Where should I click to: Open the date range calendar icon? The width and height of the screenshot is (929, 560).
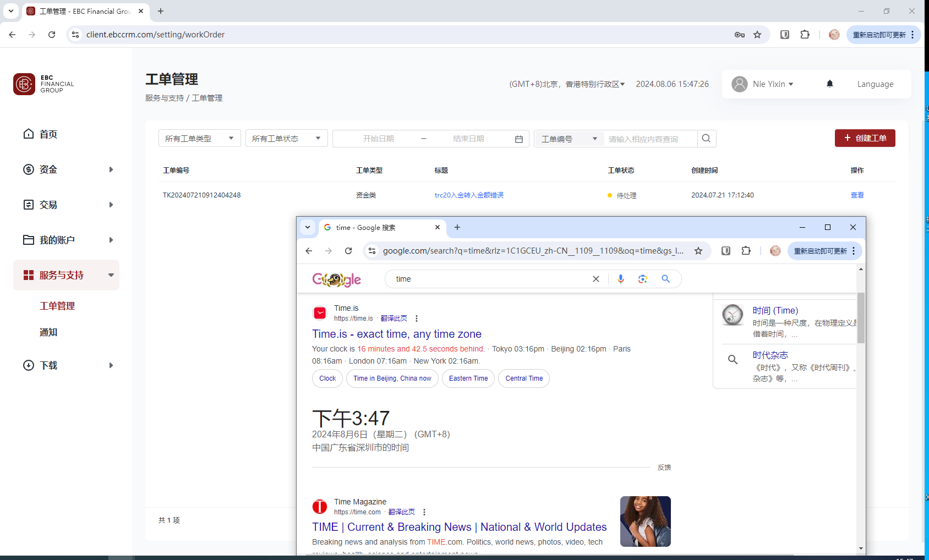(518, 139)
